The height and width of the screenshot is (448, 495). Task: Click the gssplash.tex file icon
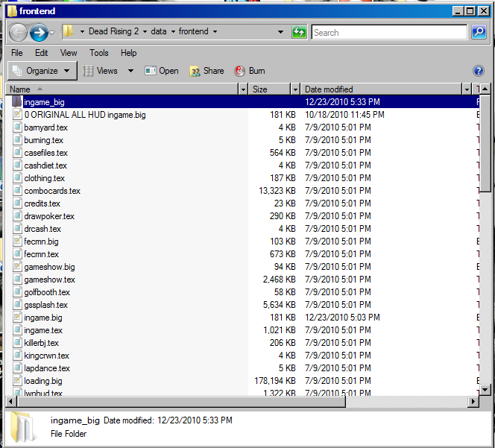(17, 304)
